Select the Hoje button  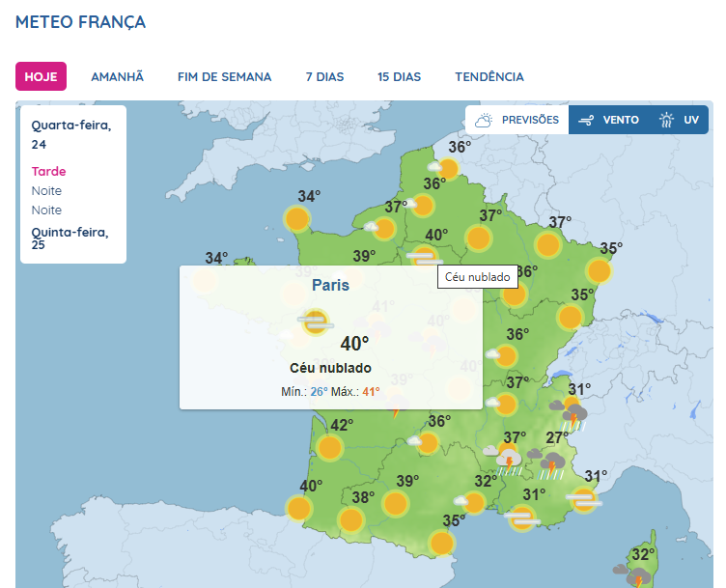41,76
